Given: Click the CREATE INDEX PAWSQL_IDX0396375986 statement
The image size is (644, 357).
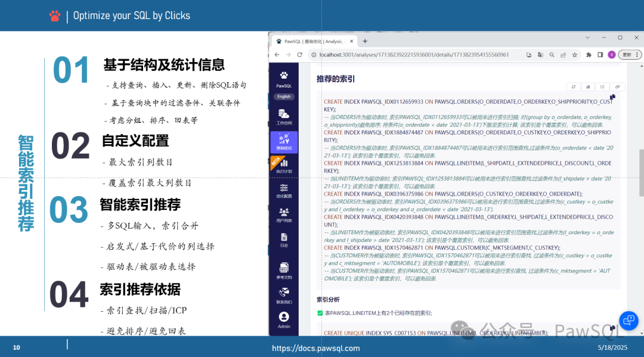Looking at the screenshot, I should click(453, 194).
